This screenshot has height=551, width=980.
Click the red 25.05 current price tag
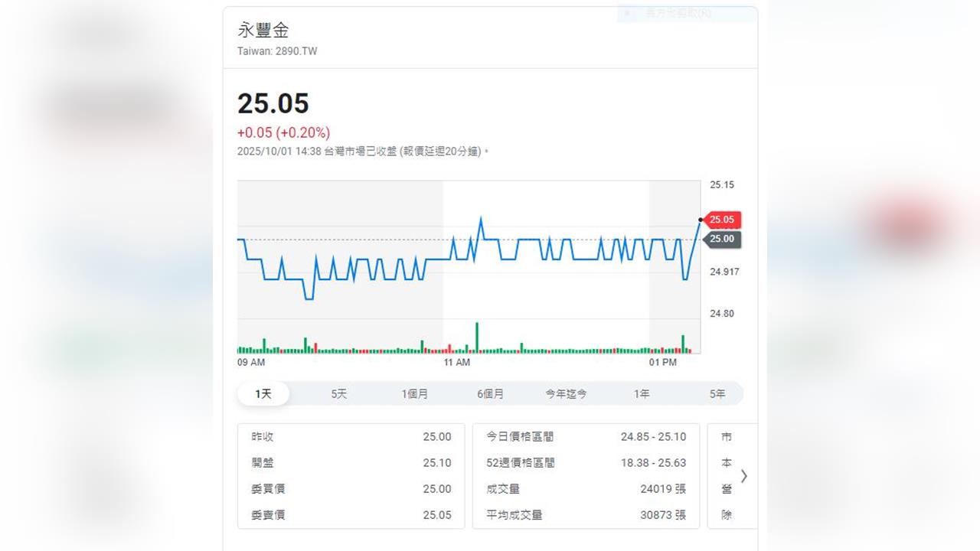[722, 220]
